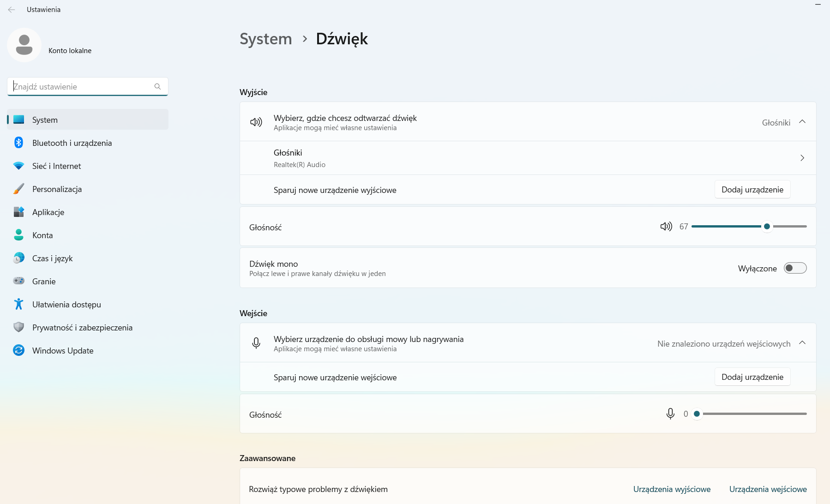
Task: Click the back arrow in Ustawienia header
Action: click(x=12, y=10)
